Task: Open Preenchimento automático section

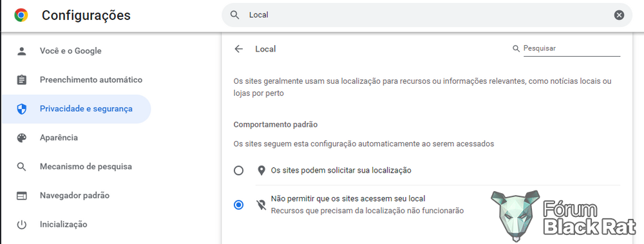Action: click(77, 80)
